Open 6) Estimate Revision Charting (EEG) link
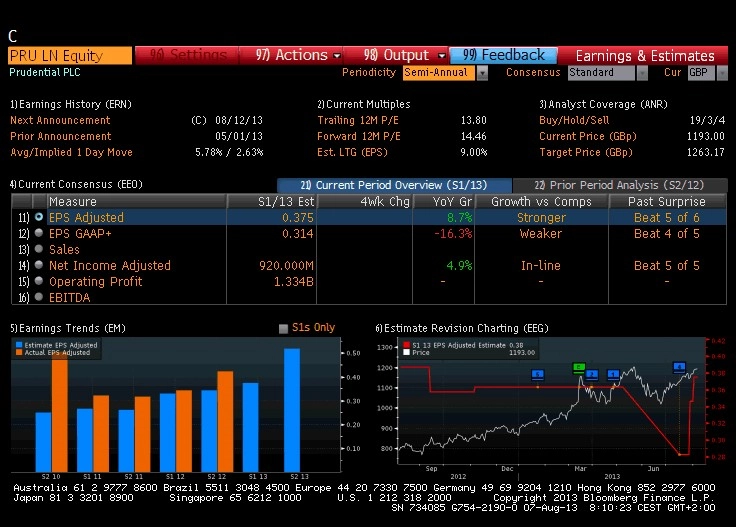 coord(462,328)
